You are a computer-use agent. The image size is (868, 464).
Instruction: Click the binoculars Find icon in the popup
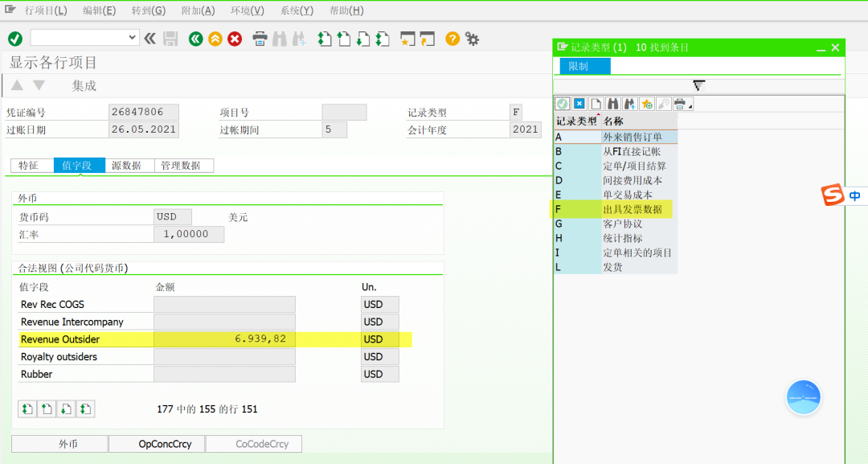(x=612, y=104)
